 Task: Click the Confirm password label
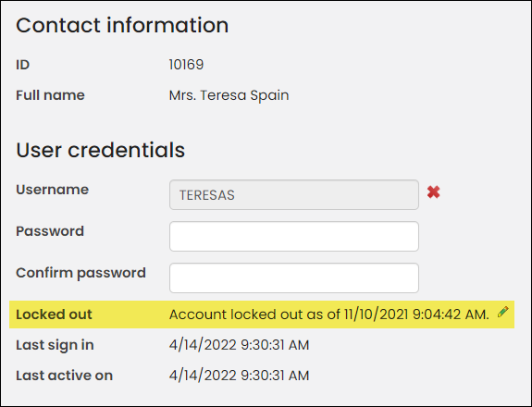pyautogui.click(x=80, y=273)
